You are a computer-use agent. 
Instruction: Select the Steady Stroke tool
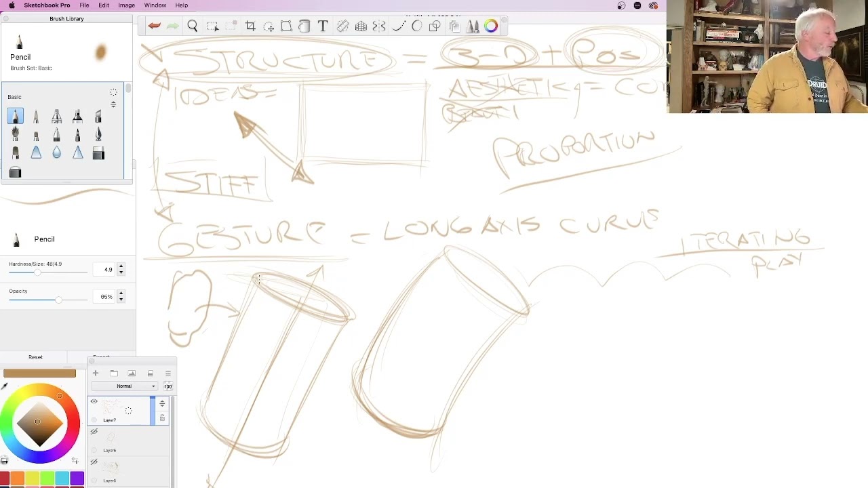click(398, 26)
